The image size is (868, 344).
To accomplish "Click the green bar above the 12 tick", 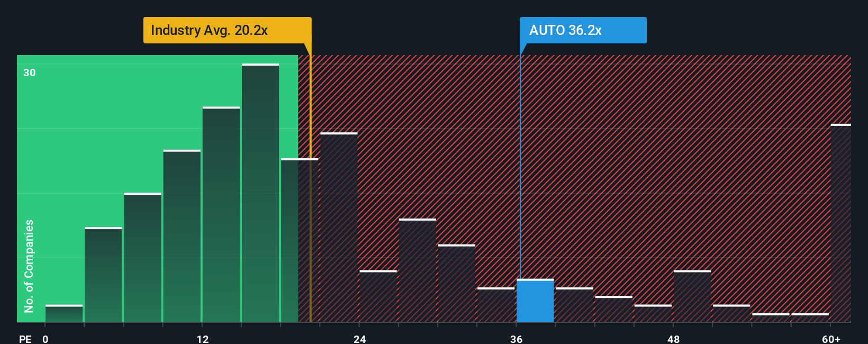I will tap(221, 214).
